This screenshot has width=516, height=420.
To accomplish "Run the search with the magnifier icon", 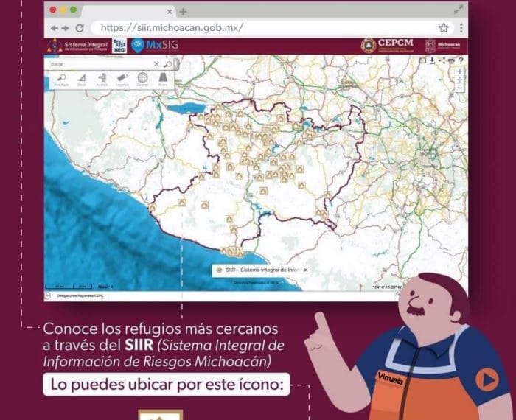I will tap(167, 64).
